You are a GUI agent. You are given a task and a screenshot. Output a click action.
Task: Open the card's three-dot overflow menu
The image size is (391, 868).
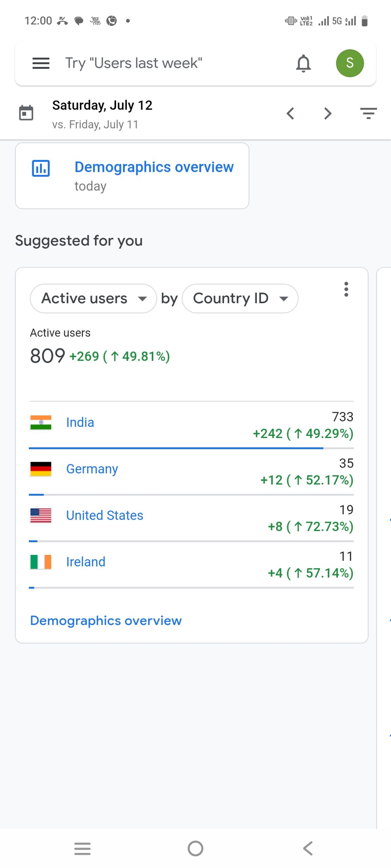(x=346, y=289)
